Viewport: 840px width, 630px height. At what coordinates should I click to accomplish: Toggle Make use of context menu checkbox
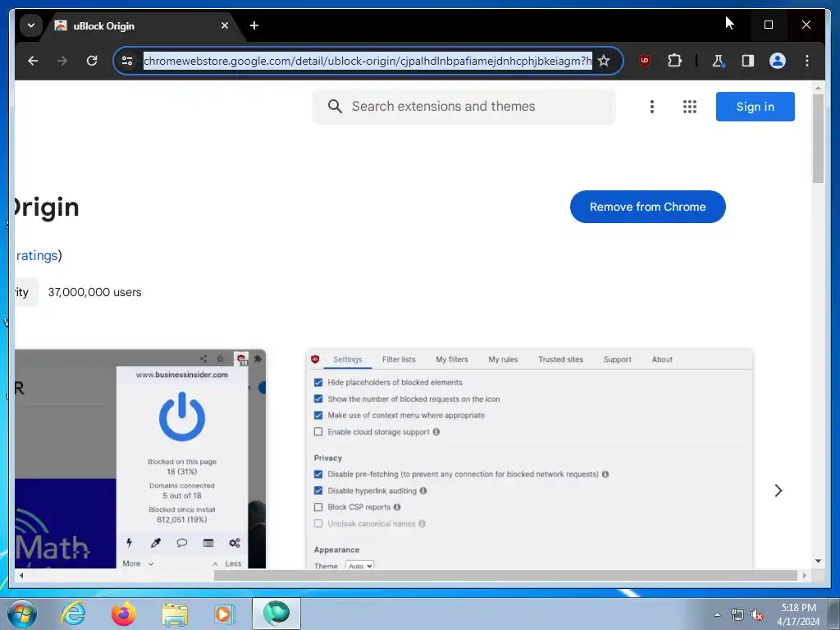pyautogui.click(x=318, y=415)
